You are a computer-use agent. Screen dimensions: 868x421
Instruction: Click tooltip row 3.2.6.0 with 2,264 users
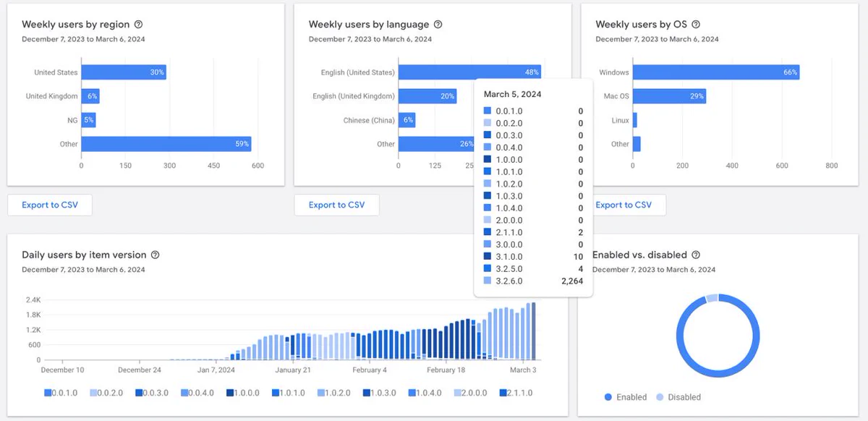[x=533, y=281]
